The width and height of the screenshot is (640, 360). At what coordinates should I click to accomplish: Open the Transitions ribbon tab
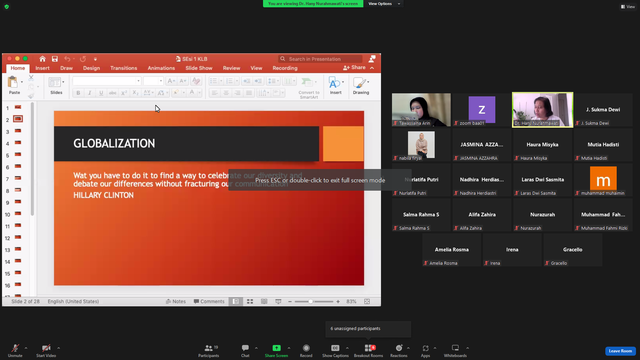(123, 68)
